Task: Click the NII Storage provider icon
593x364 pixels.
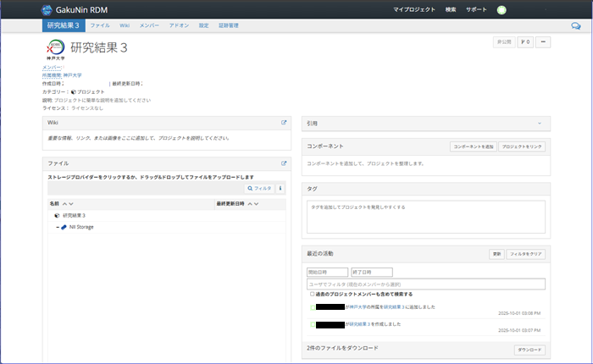Action: tap(64, 227)
